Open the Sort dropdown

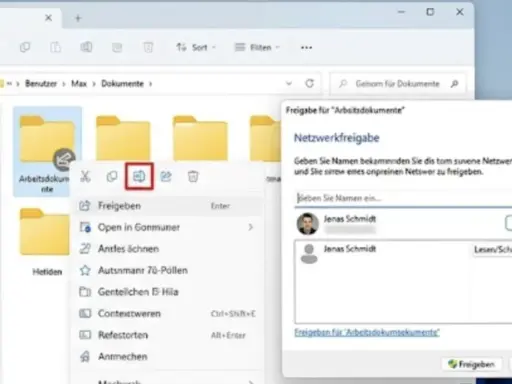point(196,47)
